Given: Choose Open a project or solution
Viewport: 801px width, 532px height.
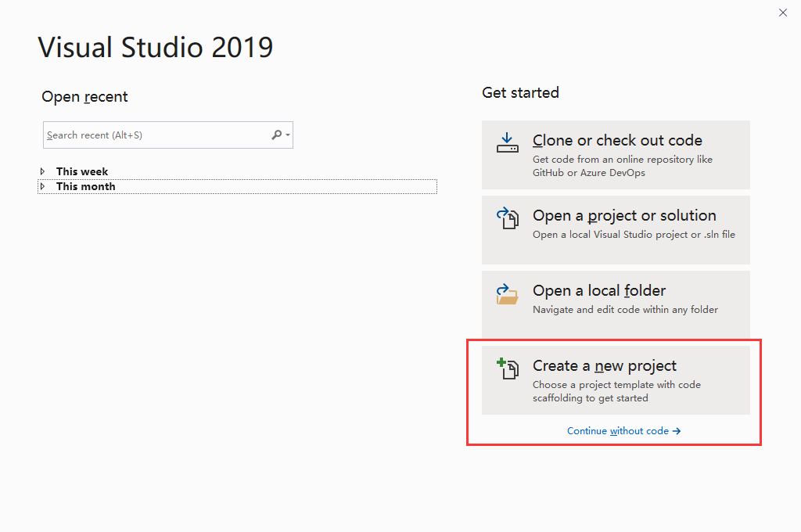Looking at the screenshot, I should coord(616,230).
